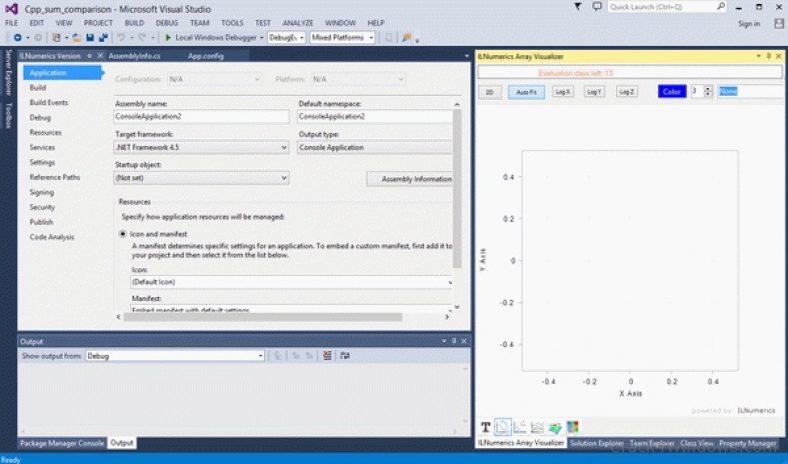Image resolution: width=788 pixels, height=464 pixels.
Task: Open the Icon (Default Icon) dropdown
Action: [291, 282]
